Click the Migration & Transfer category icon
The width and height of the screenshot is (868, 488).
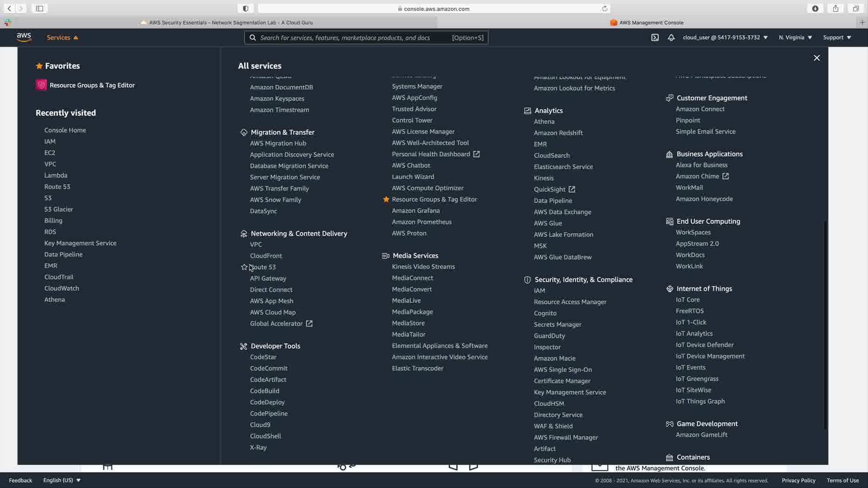click(243, 132)
